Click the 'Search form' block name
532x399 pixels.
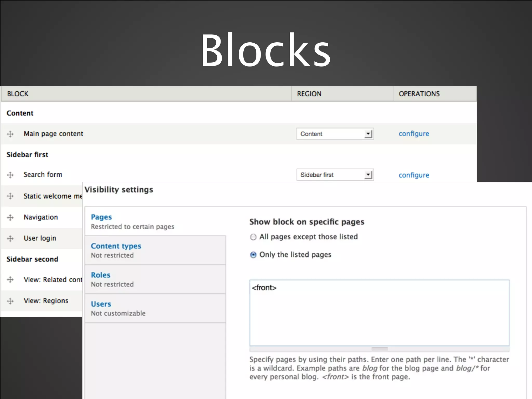pyautogui.click(x=43, y=175)
